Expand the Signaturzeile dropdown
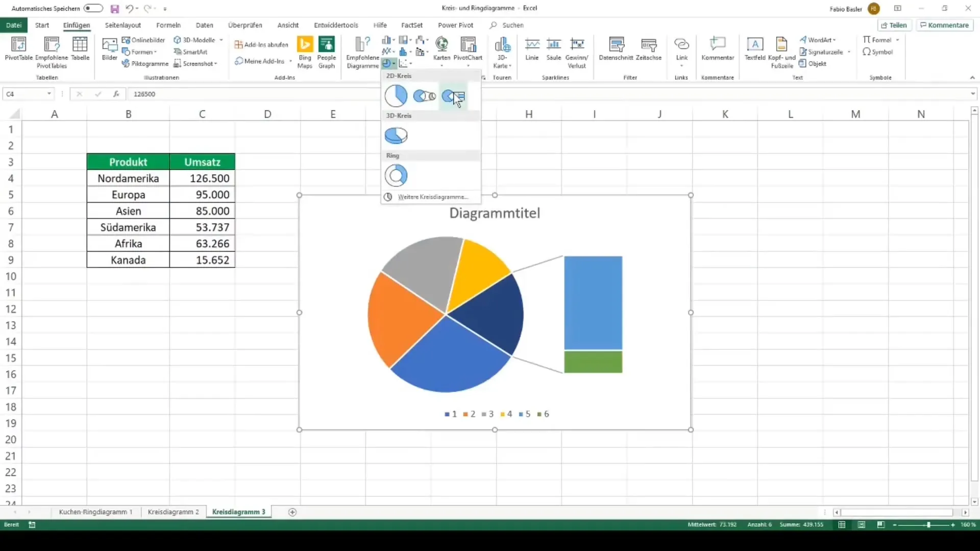This screenshot has width=980, height=551. click(849, 52)
